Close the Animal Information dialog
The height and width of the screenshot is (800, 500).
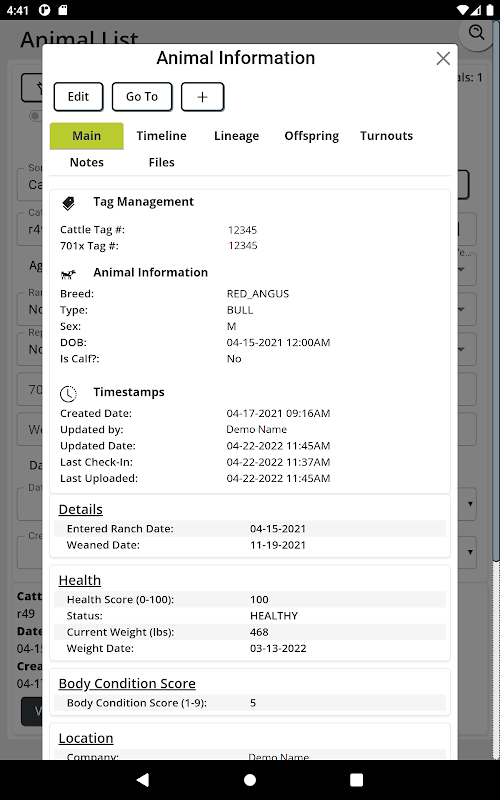(x=443, y=58)
